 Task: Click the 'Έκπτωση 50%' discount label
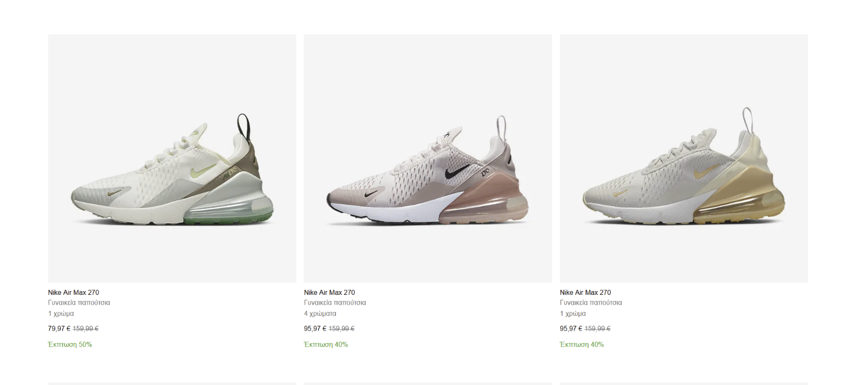click(x=70, y=344)
